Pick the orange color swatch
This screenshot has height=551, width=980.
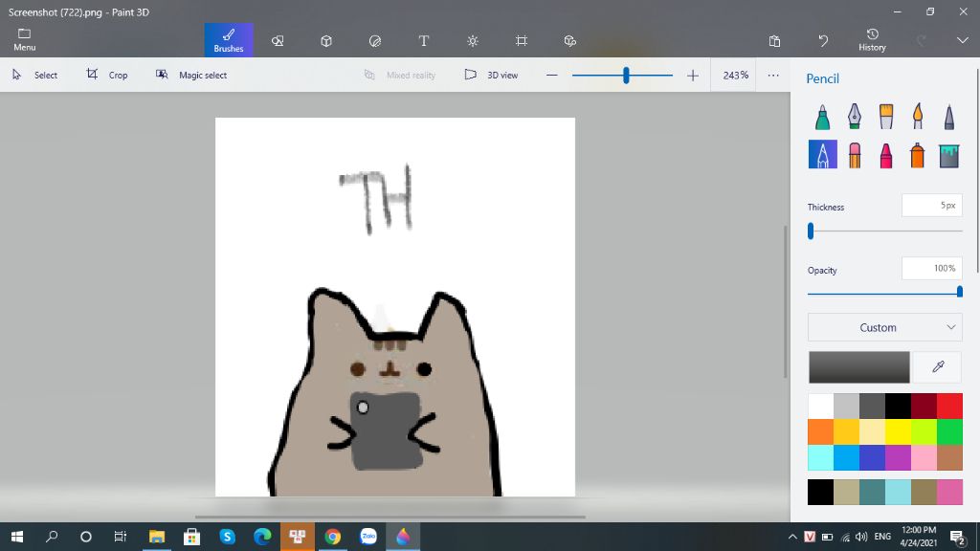820,431
